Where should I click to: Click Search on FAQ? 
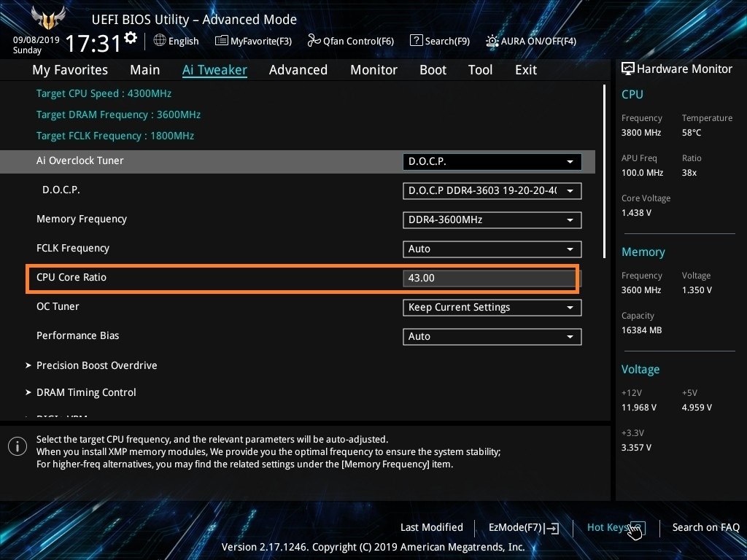pyautogui.click(x=705, y=527)
